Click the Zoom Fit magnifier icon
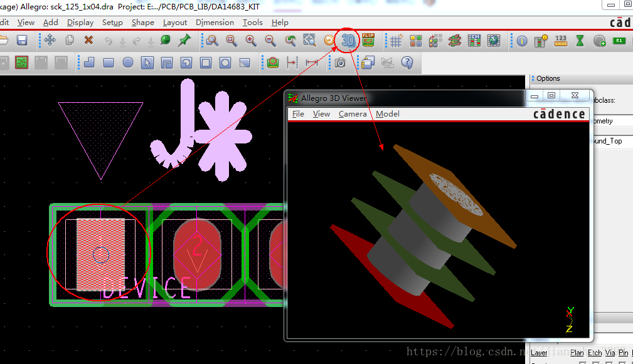This screenshot has height=364, width=633. [231, 40]
